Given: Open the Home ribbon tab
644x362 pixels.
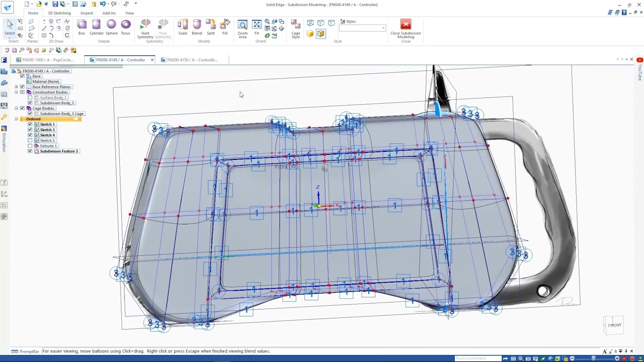Looking at the screenshot, I should (x=33, y=13).
